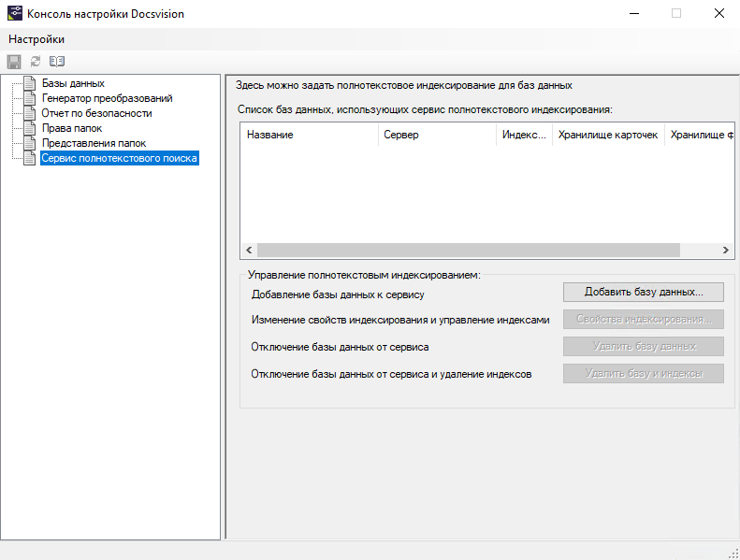Screen dimensions: 740x560
Task: Click the Docsvision app icon in title bar
Action: (x=14, y=14)
